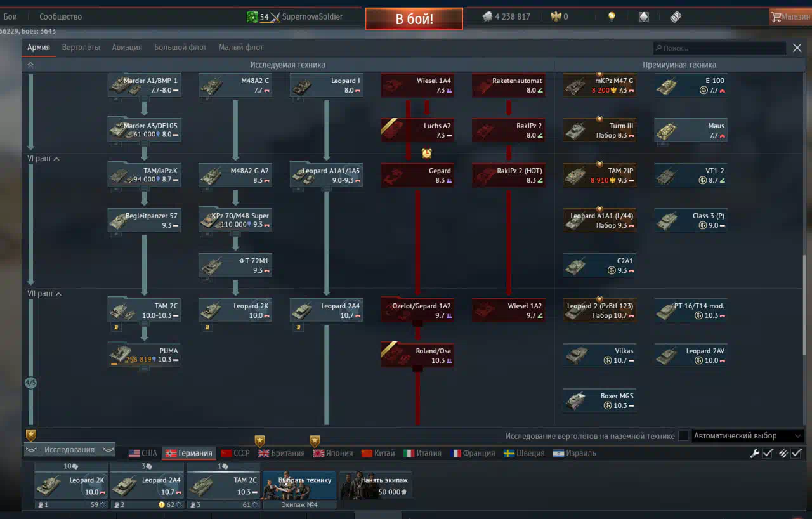The image size is (812, 519).
Task: Switch to the Малый флот tab
Action: click(x=241, y=48)
